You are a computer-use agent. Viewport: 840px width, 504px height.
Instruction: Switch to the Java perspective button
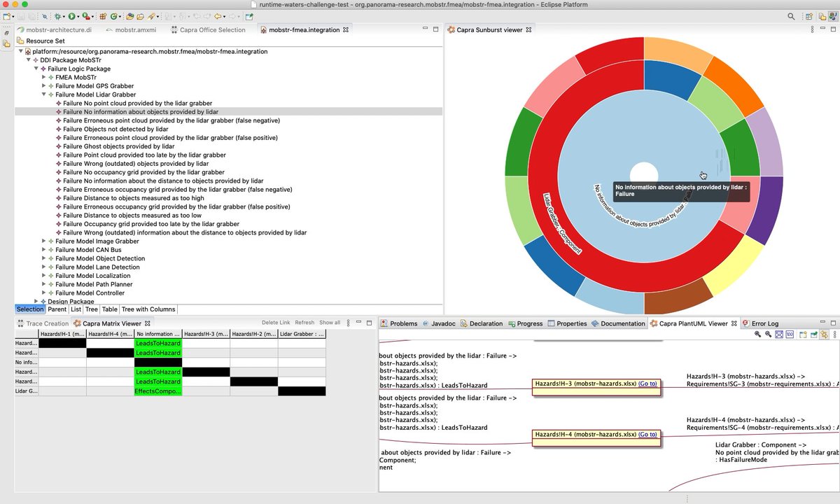coord(832,16)
